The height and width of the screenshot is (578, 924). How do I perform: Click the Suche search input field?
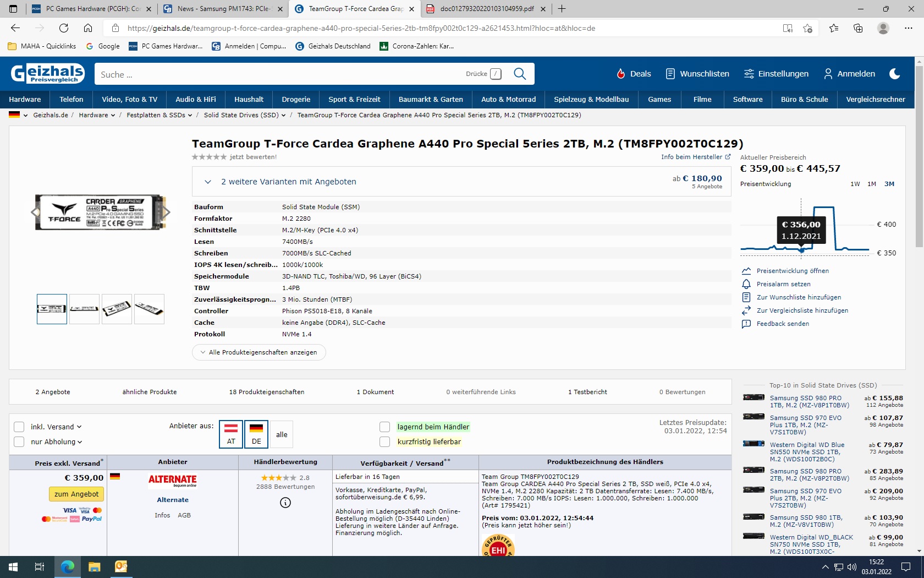tap(280, 74)
